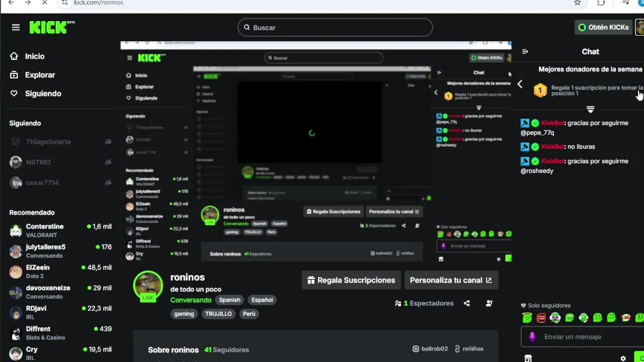
Task: Toggle the crossed-out icon beside NSTMO
Action: pyautogui.click(x=108, y=162)
